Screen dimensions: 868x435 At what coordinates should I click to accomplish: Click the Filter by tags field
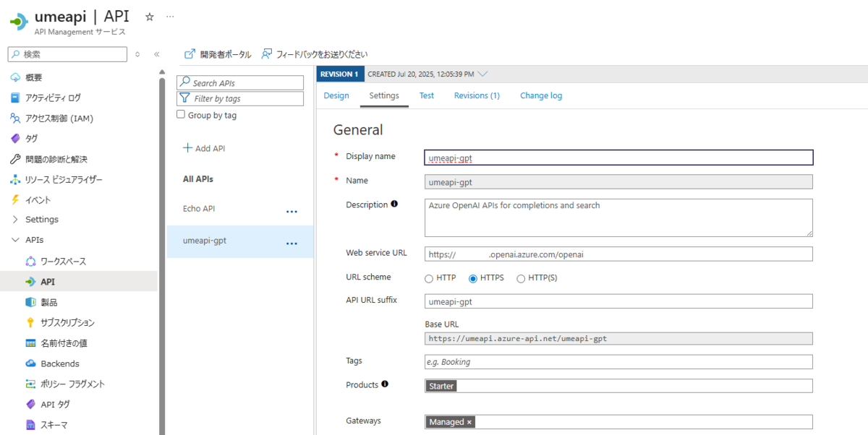pyautogui.click(x=240, y=98)
